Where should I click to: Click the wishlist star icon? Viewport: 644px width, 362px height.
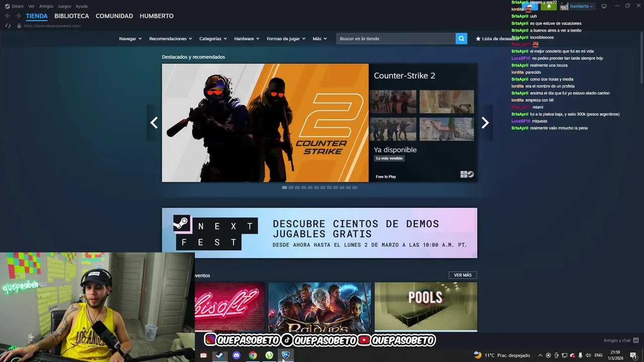click(478, 39)
